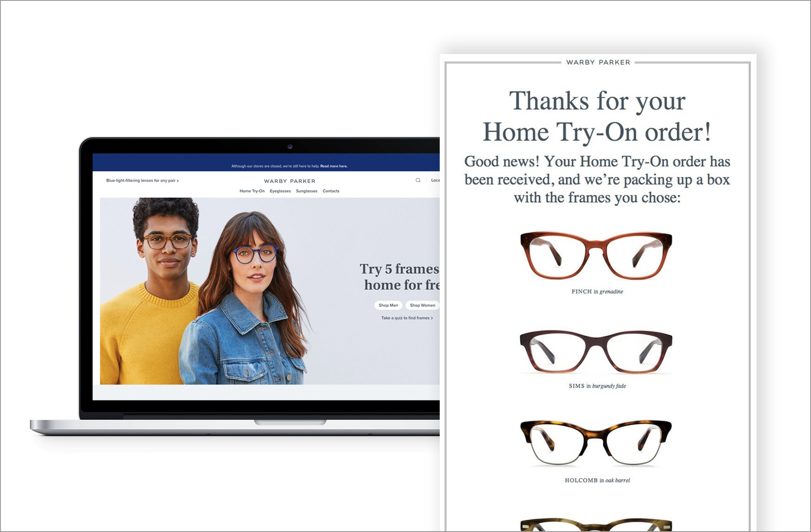Click the 'Try 5 frames' hero headline
Screen dimensions: 811x532
[400, 277]
